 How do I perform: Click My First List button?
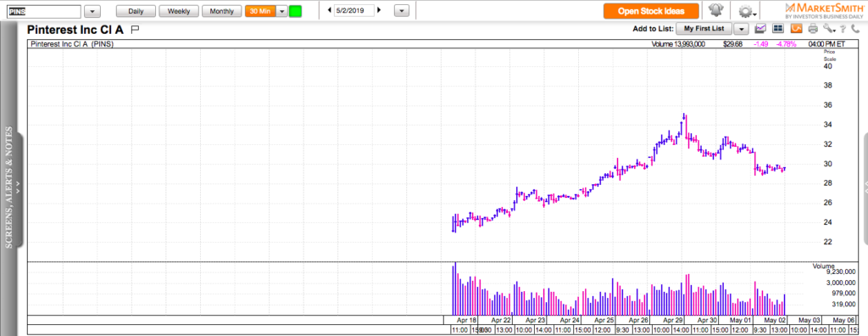click(704, 28)
